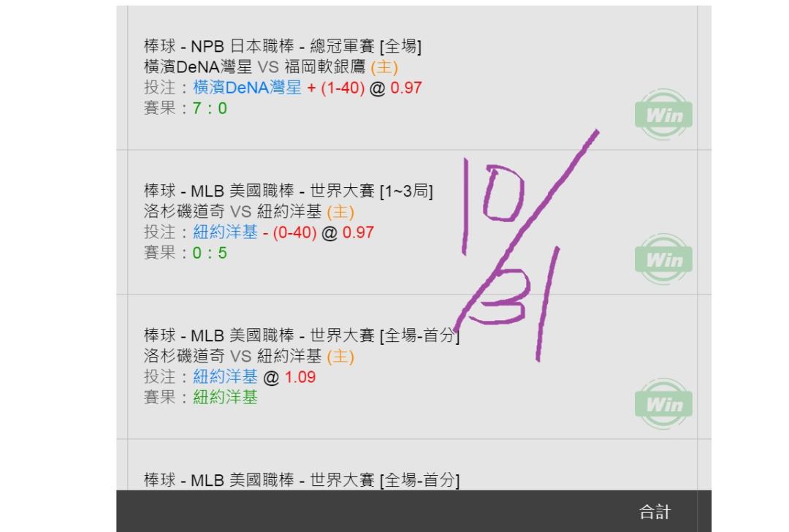Click the Win stamp on the NPB bet
The height and width of the screenshot is (532, 789).
tap(663, 114)
